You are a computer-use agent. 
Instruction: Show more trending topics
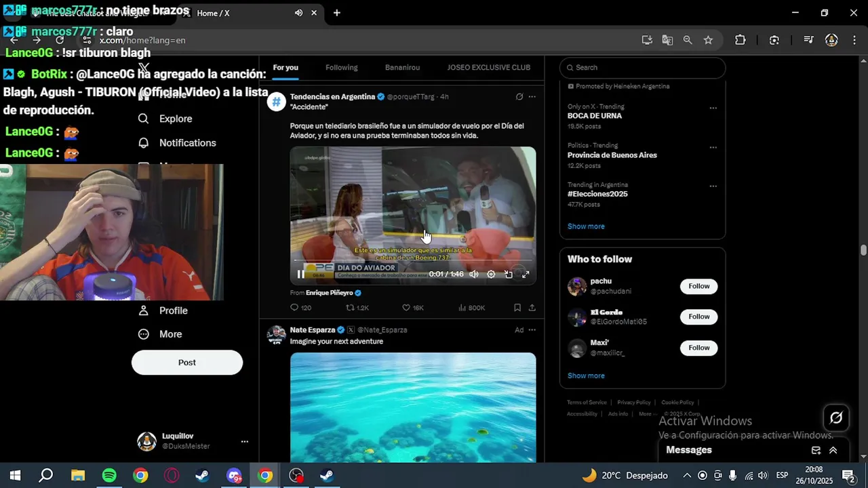[x=586, y=226]
